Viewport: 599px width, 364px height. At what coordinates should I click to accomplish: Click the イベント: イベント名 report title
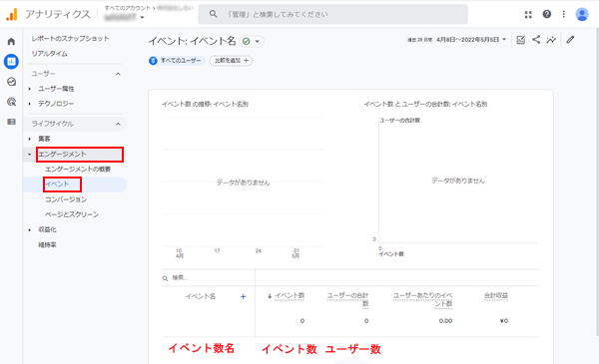[192, 41]
